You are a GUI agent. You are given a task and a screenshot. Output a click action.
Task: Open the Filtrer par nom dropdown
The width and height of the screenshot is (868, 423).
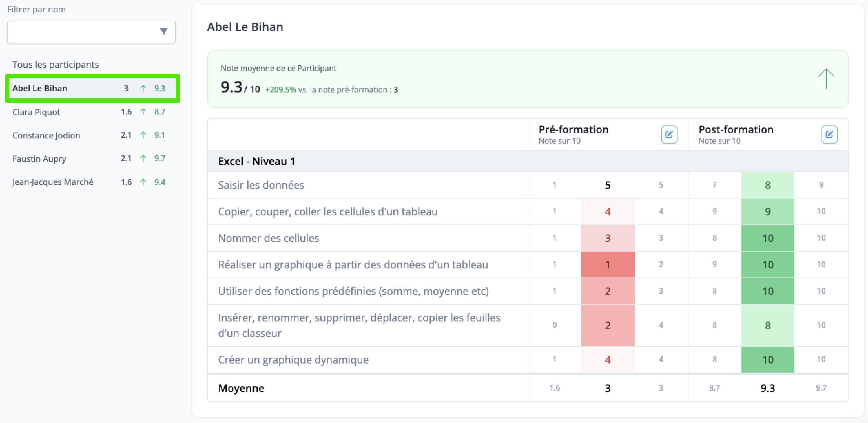click(91, 32)
